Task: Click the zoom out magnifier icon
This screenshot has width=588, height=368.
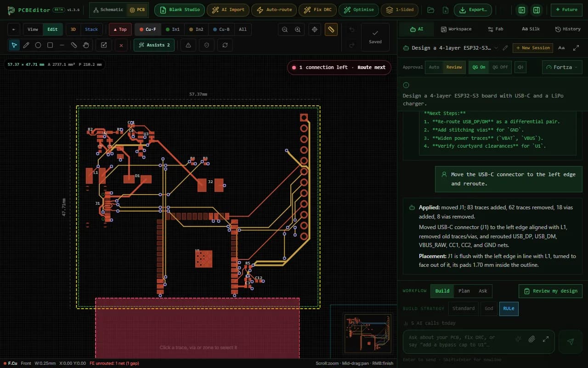Action: (285, 29)
